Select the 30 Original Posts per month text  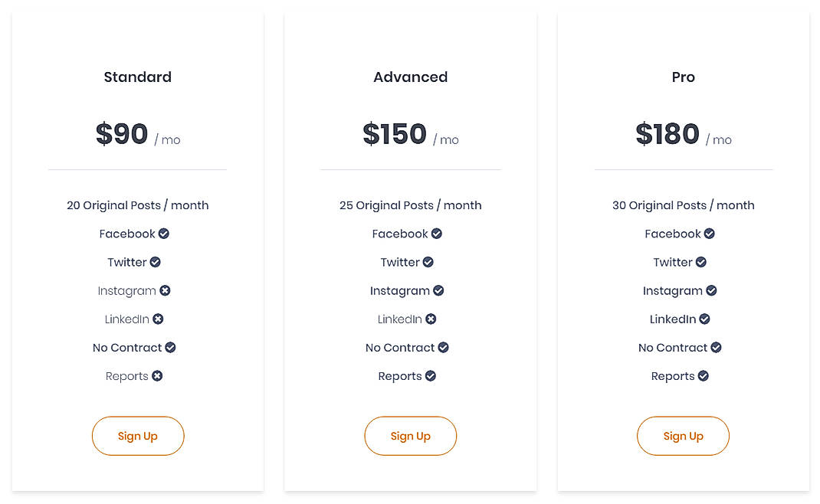click(x=683, y=205)
